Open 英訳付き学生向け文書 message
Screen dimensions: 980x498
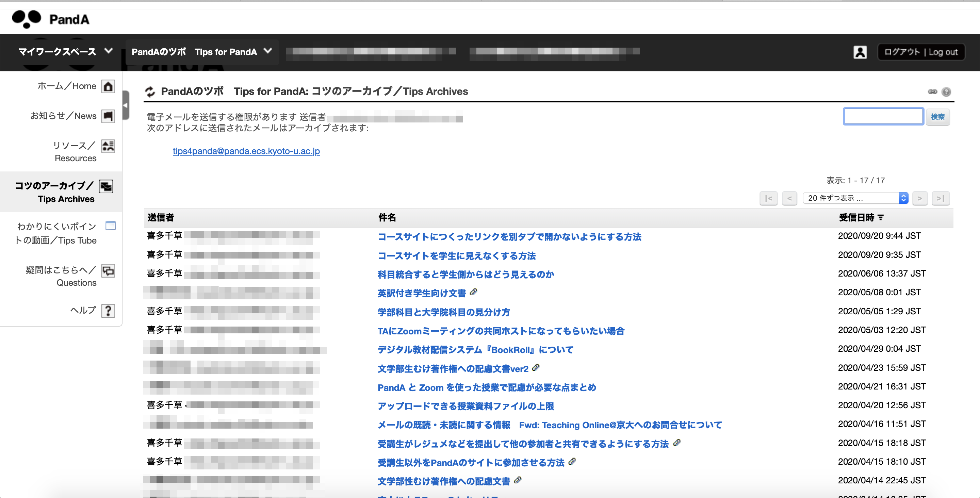coord(422,293)
